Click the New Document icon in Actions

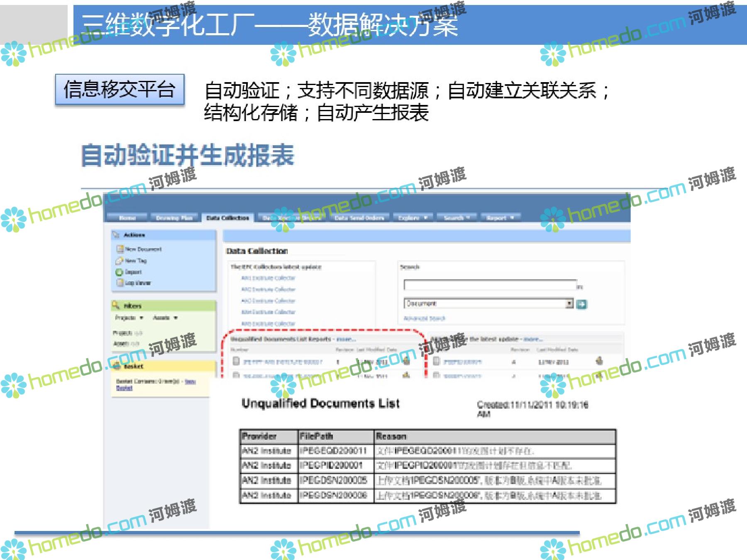pyautogui.click(x=120, y=249)
